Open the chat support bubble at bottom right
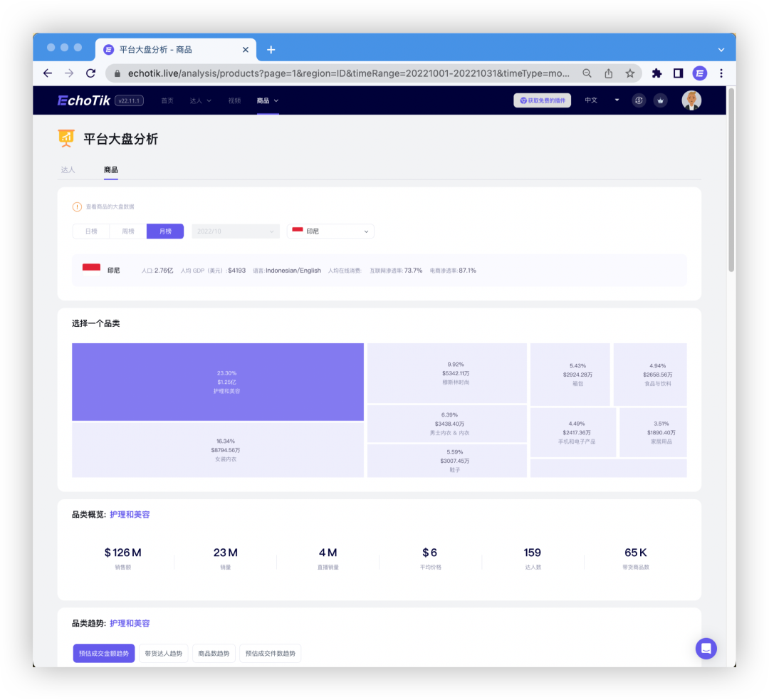This screenshot has height=700, width=769. [x=706, y=649]
